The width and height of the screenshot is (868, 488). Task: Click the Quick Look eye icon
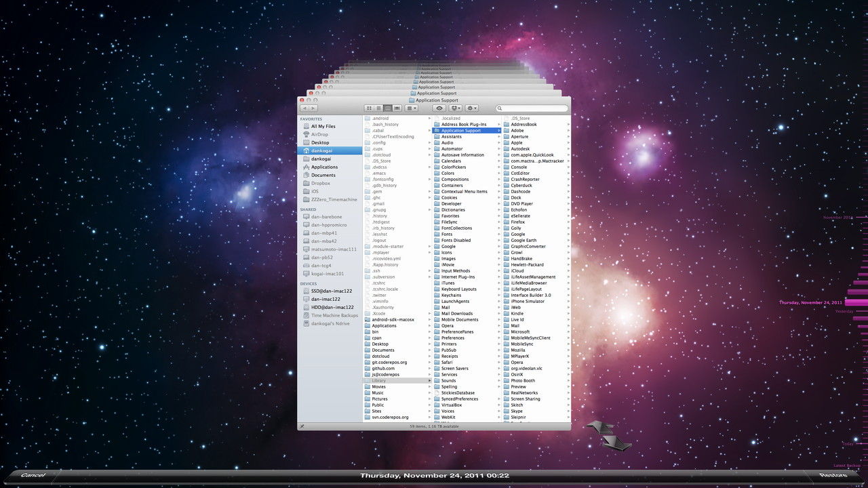pos(439,108)
